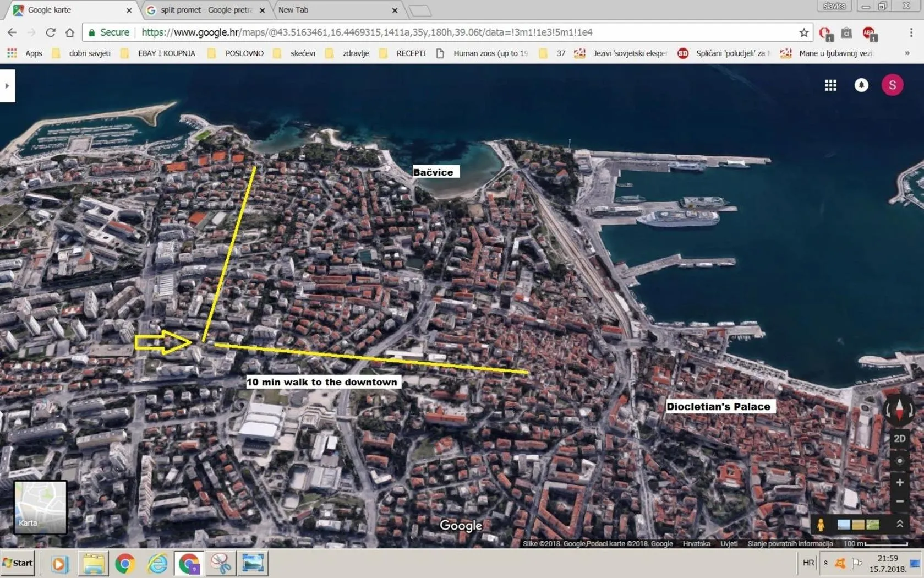Open Street View pegman
Image resolution: width=924 pixels, height=578 pixels.
(x=821, y=525)
